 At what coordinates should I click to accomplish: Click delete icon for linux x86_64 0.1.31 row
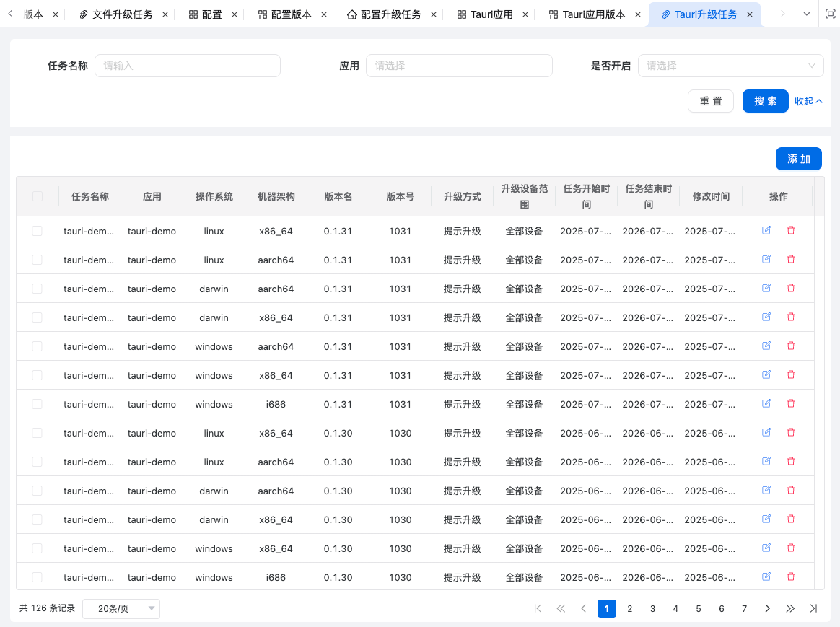pos(790,230)
